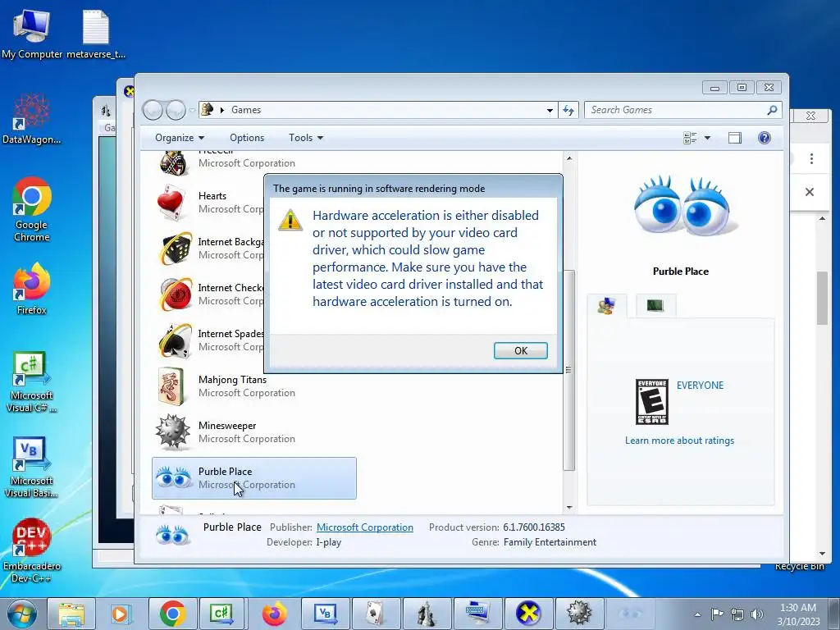Open Microsoft Visual C# desktop shortcut
Viewport: 840px width, 630px height.
coord(32,382)
